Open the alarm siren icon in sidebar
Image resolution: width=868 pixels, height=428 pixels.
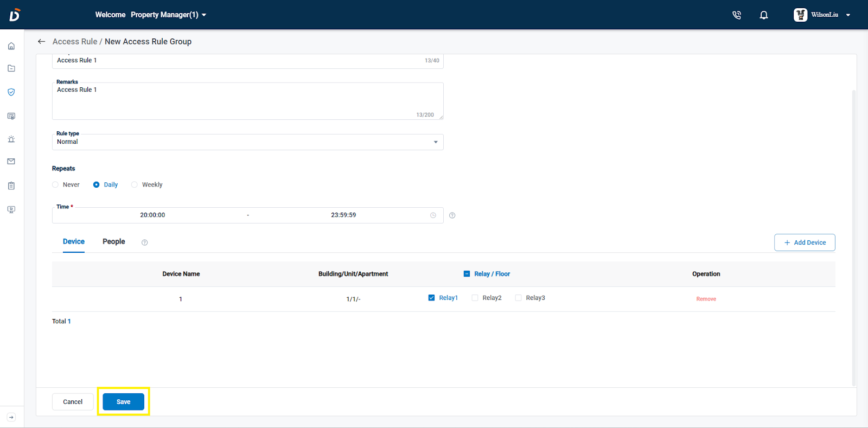coord(11,139)
